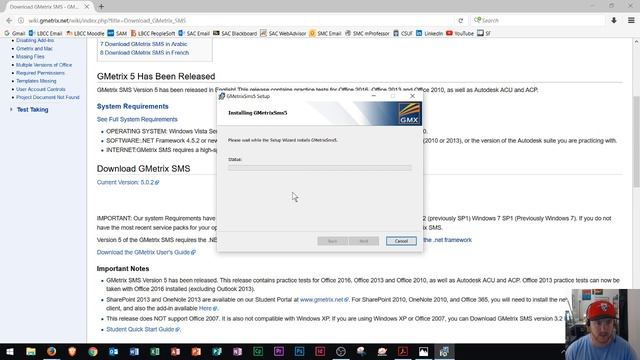Image resolution: width=640 pixels, height=360 pixels.
Task: Open Multiple Versions of Office link
Action: [x=44, y=65]
